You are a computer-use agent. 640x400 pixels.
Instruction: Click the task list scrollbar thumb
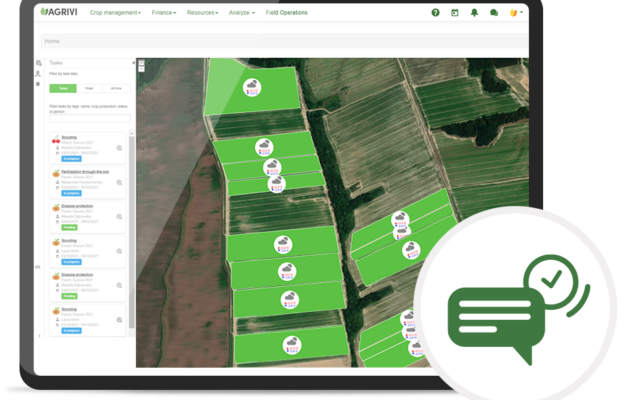[x=131, y=233]
